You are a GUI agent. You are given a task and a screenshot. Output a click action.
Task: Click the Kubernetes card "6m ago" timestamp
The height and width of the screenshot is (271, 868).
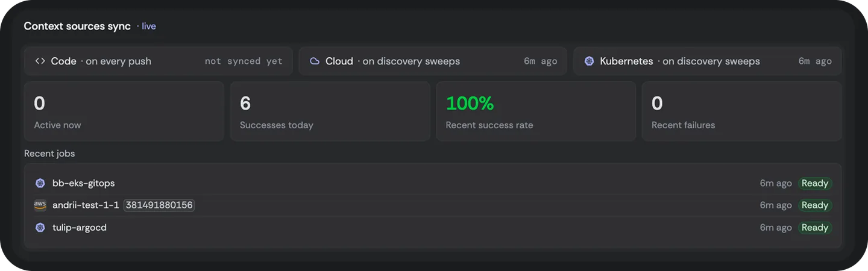pyautogui.click(x=815, y=61)
